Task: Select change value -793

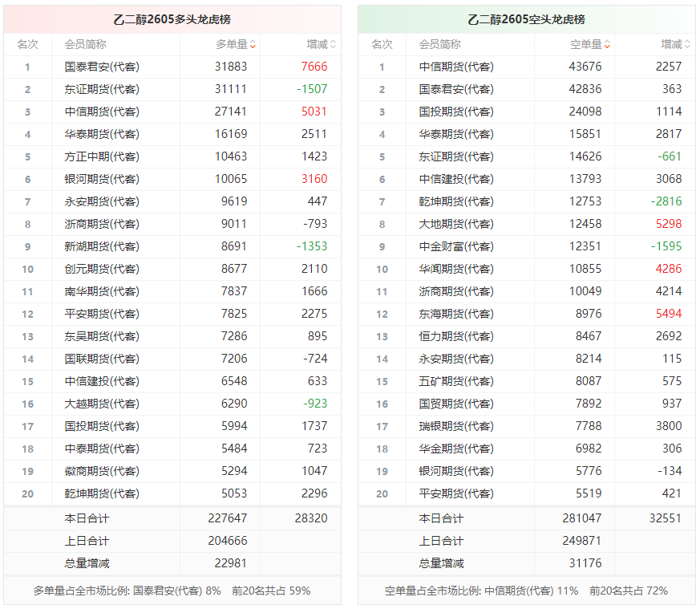Action: tap(315, 224)
